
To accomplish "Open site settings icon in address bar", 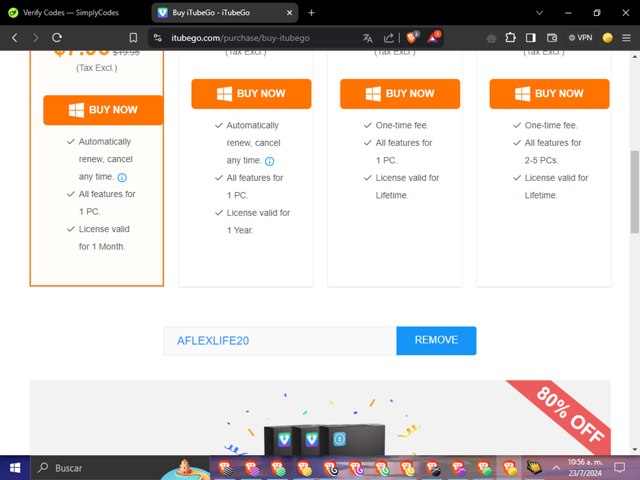I will 158,38.
